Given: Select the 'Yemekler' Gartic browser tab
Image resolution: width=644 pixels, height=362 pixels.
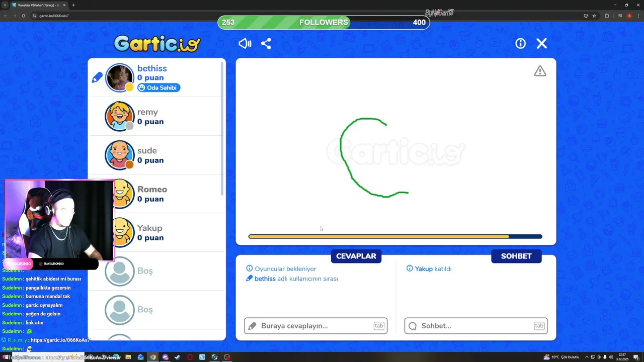Looking at the screenshot, I should (39, 5).
